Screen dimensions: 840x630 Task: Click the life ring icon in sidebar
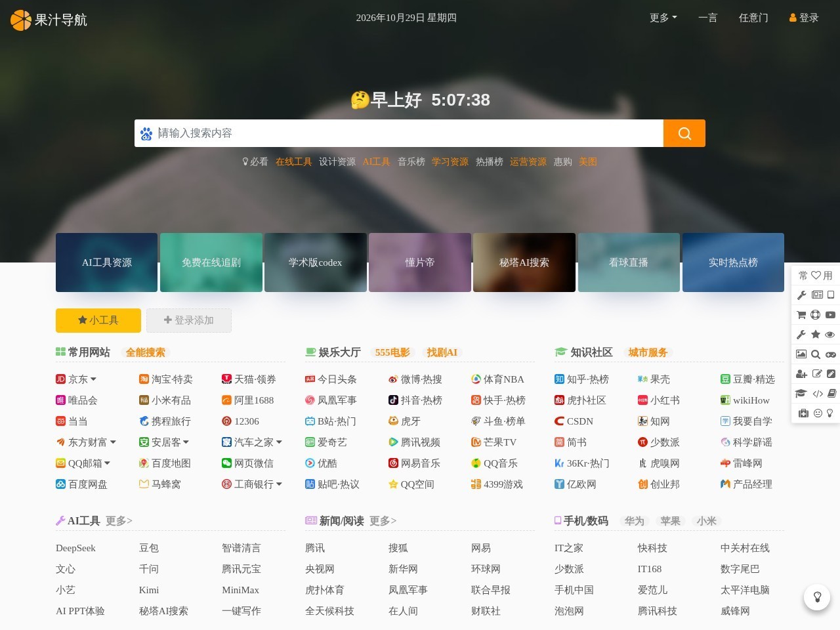pyautogui.click(x=816, y=315)
